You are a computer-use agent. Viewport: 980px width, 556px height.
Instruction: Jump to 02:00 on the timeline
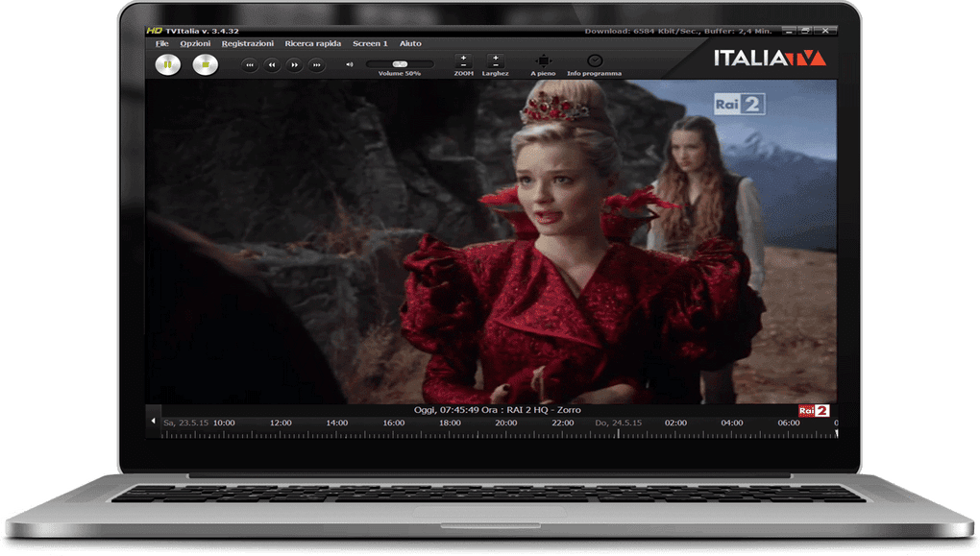[675, 423]
